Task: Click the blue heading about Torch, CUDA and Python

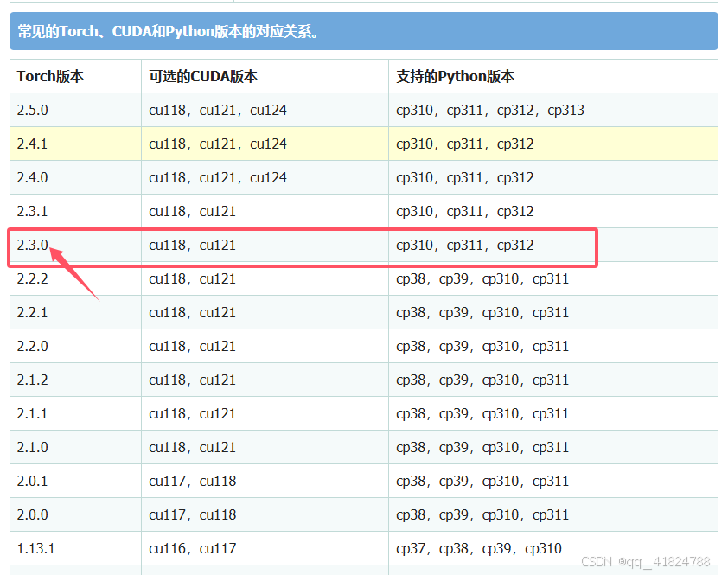Action: click(x=363, y=31)
